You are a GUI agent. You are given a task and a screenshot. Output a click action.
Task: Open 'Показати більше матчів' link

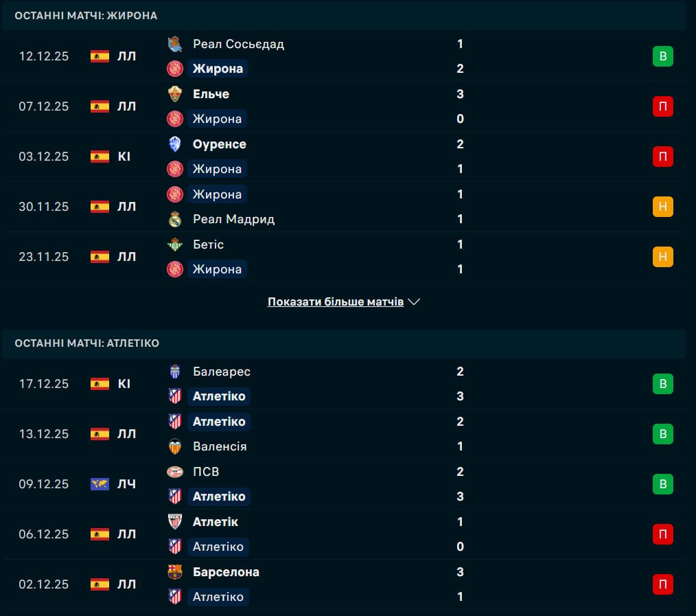pyautogui.click(x=336, y=301)
